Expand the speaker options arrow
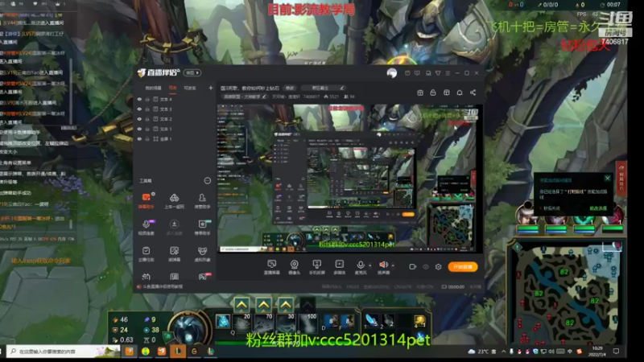This screenshot has width=644, height=362. pos(393,265)
